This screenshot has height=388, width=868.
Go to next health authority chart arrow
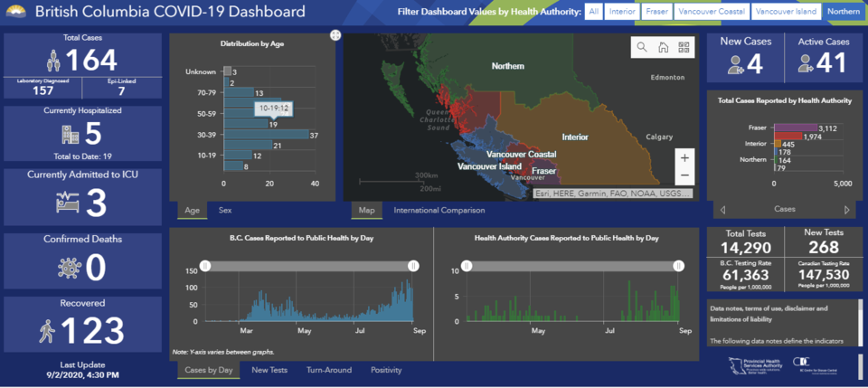coord(846,210)
